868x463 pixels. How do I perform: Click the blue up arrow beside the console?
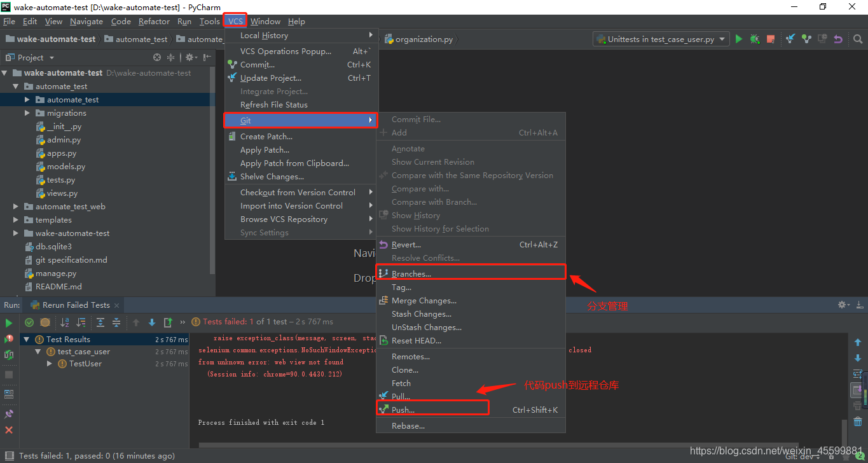[x=858, y=342]
